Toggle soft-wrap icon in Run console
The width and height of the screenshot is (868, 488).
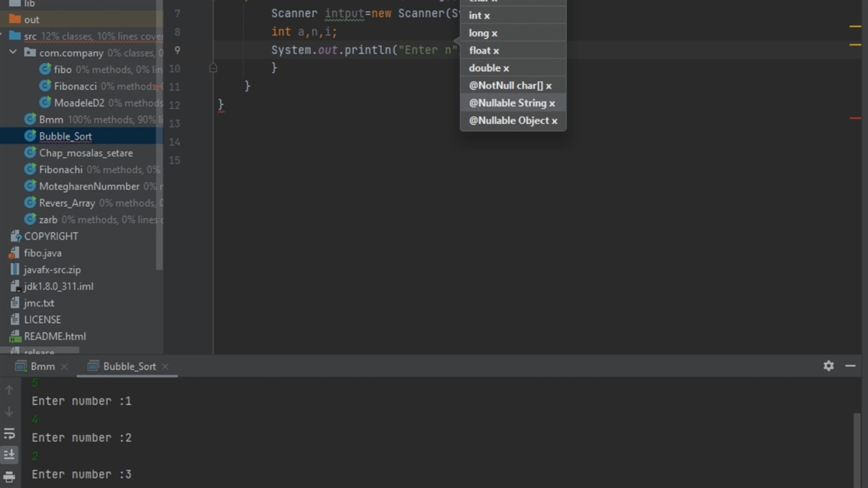[9, 434]
